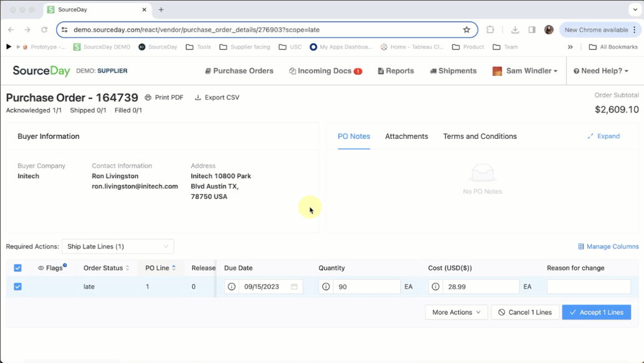Click the Due Date input showing 09/15/2023
This screenshot has width=644, height=363.
pos(271,286)
